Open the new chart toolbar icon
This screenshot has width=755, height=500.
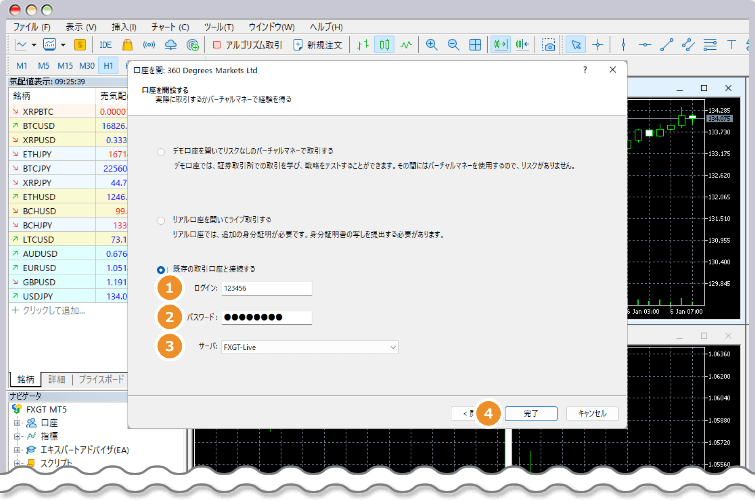point(21,45)
